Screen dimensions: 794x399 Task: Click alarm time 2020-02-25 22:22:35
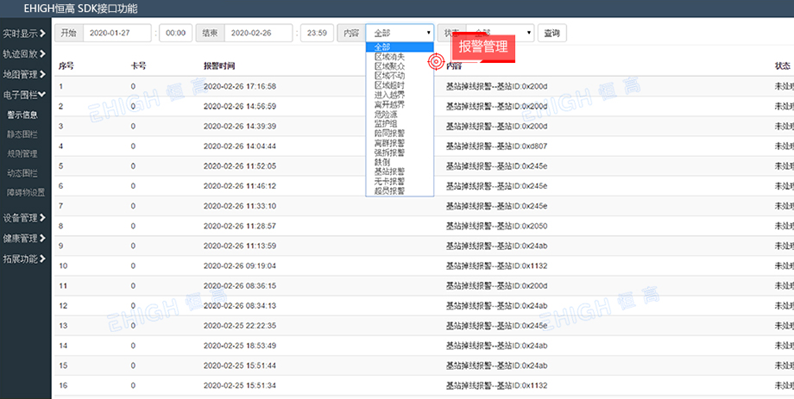pos(240,326)
